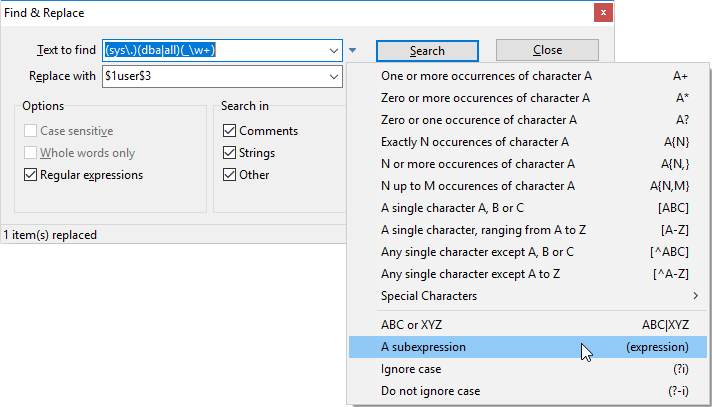Close the Find & Replace dialog window
The height and width of the screenshot is (407, 712).
pos(603,13)
